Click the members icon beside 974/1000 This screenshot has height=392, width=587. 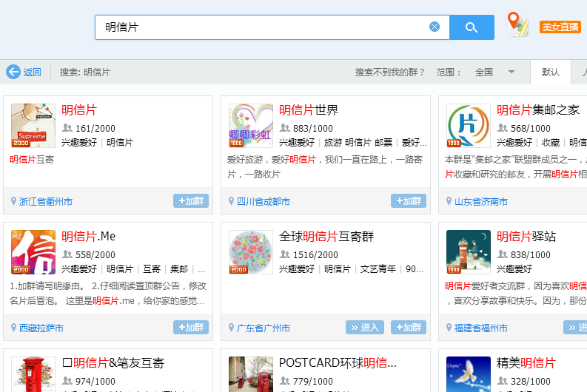pyautogui.click(x=67, y=381)
